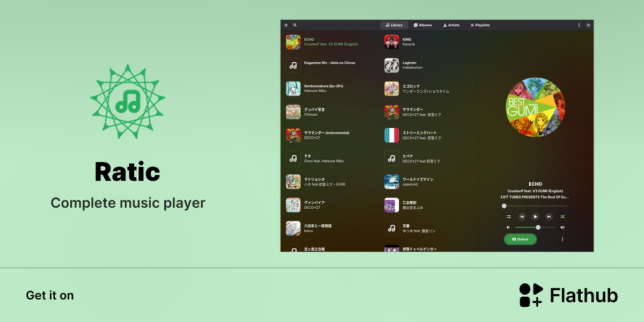Select the 'Senbonzakura' track title

click(324, 86)
